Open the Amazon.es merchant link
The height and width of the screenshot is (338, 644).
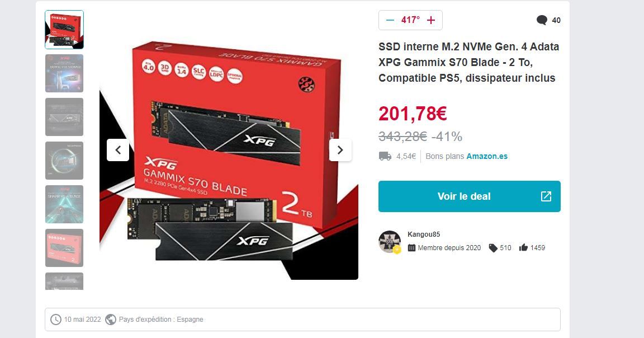click(487, 156)
